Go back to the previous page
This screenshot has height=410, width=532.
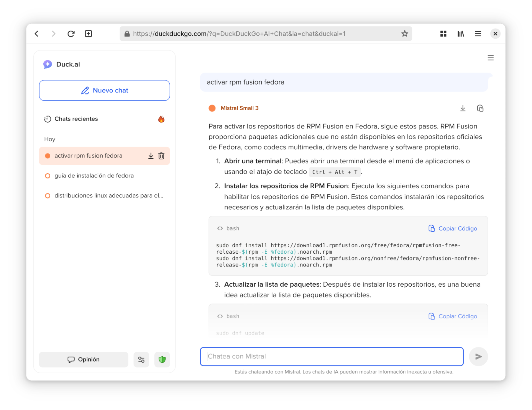(36, 34)
